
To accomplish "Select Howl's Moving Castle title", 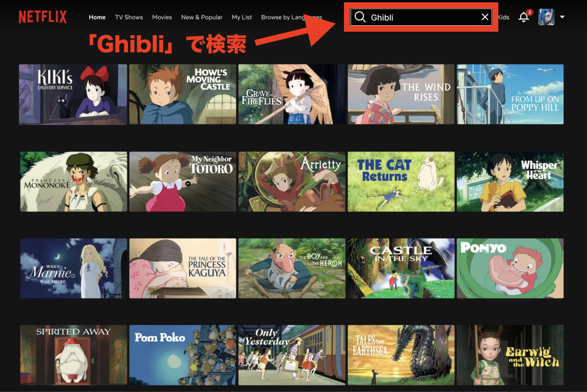I will (x=183, y=94).
